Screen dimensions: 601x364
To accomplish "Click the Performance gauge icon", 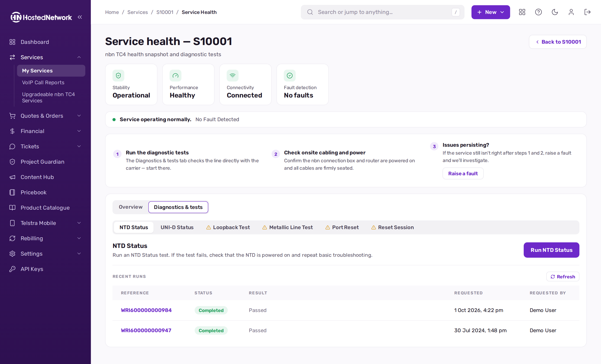I will pos(175,76).
